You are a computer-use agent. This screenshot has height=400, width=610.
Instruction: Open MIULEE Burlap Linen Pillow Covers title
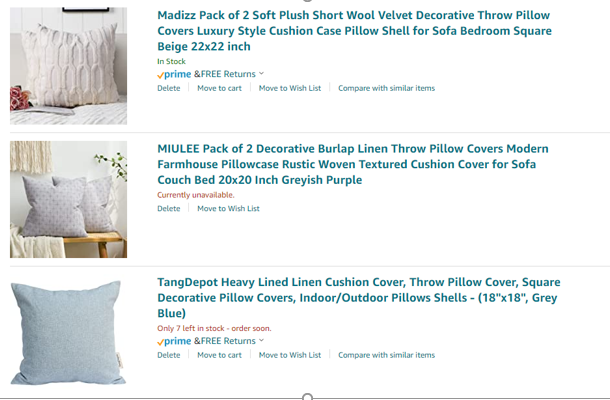pos(353,164)
